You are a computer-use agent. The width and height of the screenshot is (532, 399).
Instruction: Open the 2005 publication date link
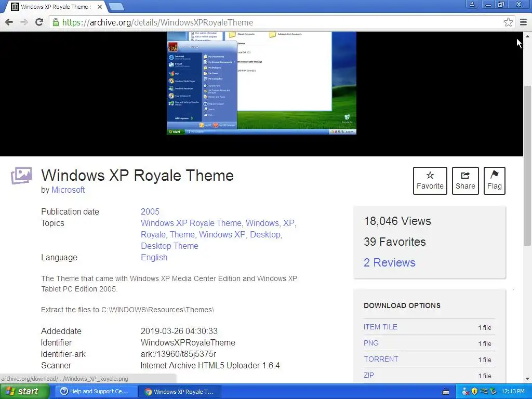pos(150,212)
